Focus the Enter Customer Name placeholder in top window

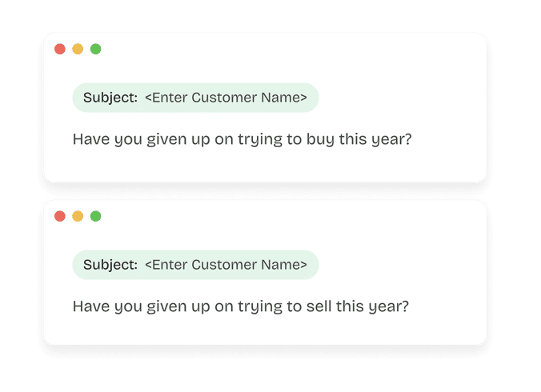226,98
